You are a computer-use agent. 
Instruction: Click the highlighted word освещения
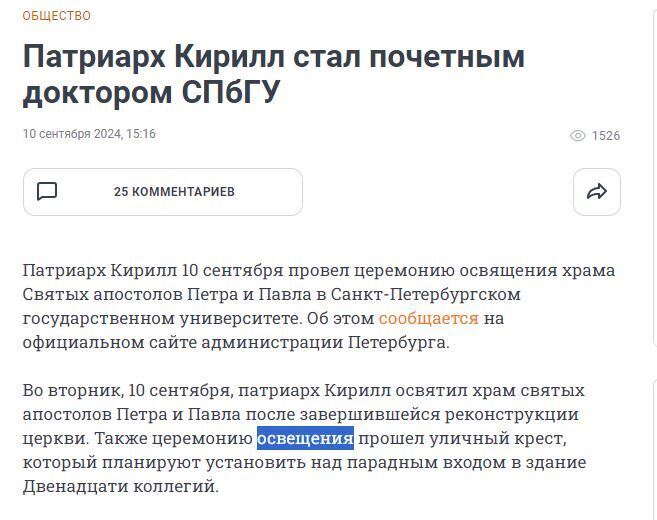tap(305, 439)
